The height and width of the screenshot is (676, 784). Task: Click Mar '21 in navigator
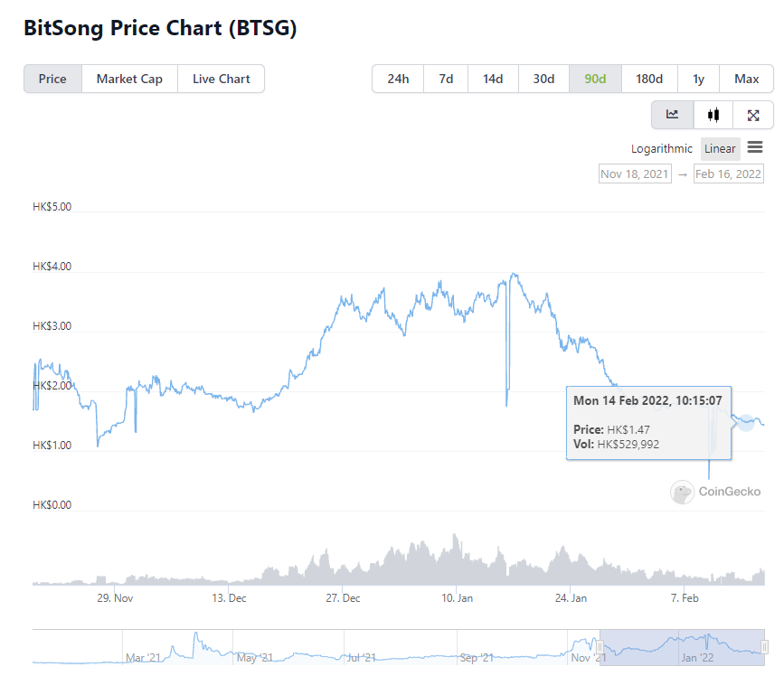point(143,658)
